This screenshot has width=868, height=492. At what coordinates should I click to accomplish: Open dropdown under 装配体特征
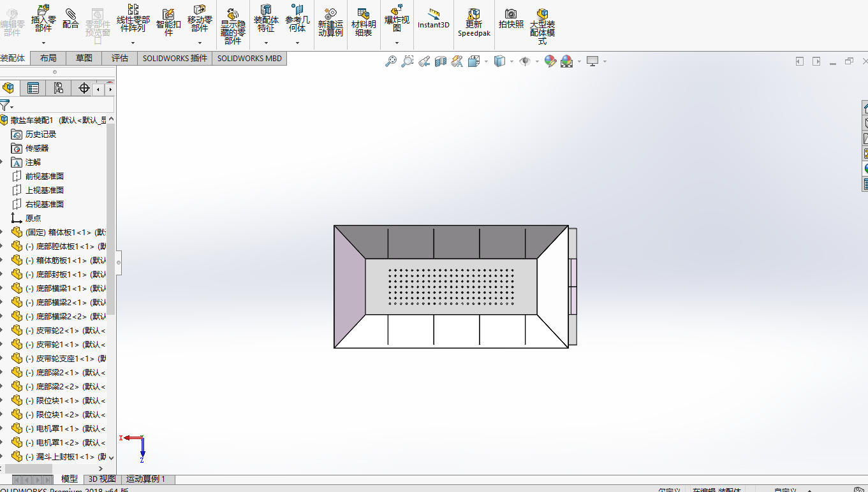[266, 43]
